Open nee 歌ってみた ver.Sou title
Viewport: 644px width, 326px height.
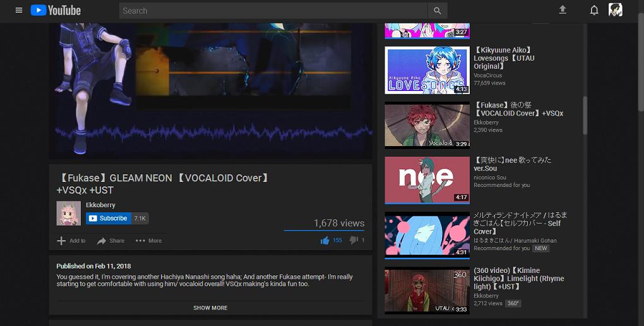(513, 164)
